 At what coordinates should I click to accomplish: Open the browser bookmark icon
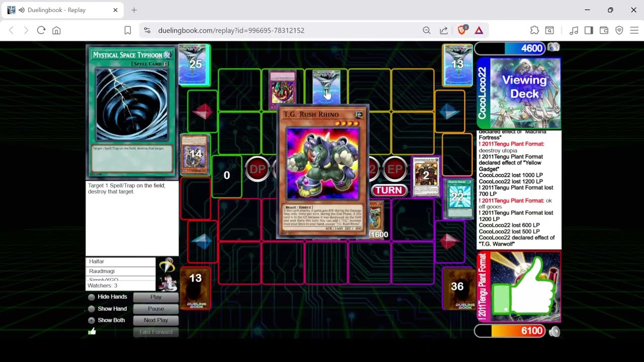128,31
